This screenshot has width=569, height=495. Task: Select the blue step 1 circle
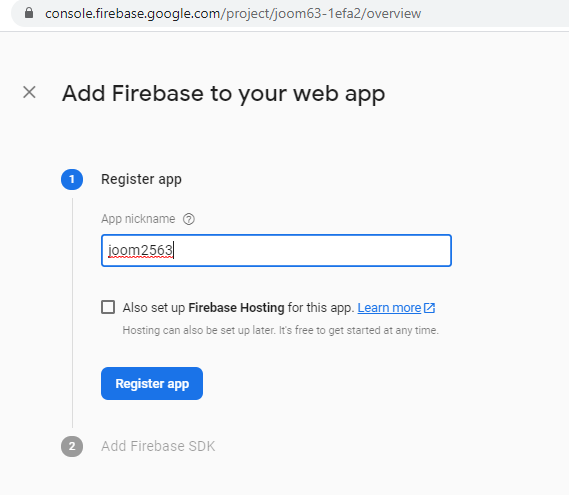coord(72,179)
